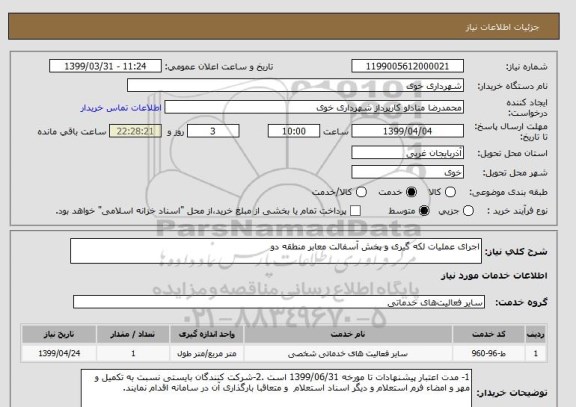The image size is (576, 407).
Task: Click the توضیحات خریدار notes text area
Action: 277,389
